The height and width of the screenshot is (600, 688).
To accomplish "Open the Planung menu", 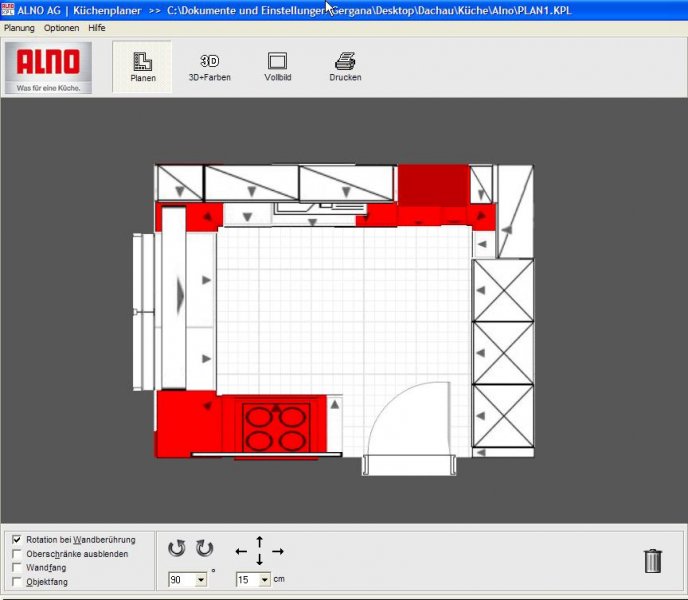I will [19, 28].
